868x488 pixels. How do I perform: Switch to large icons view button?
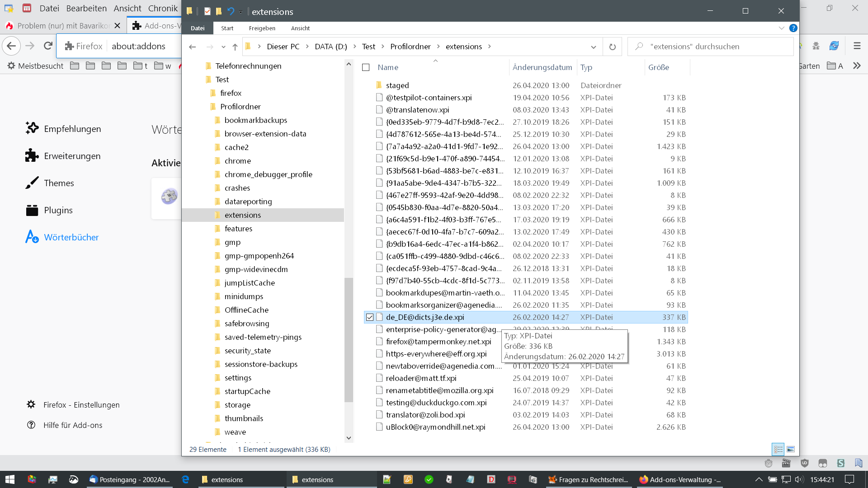coord(791,449)
